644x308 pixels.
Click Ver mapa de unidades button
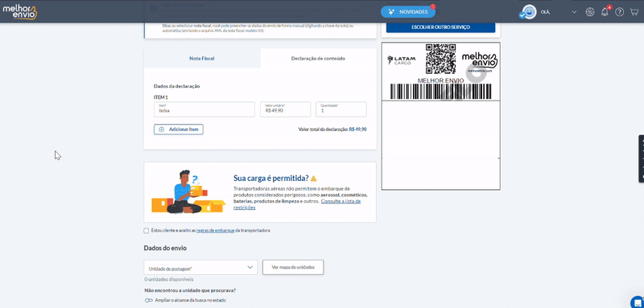[x=293, y=268]
